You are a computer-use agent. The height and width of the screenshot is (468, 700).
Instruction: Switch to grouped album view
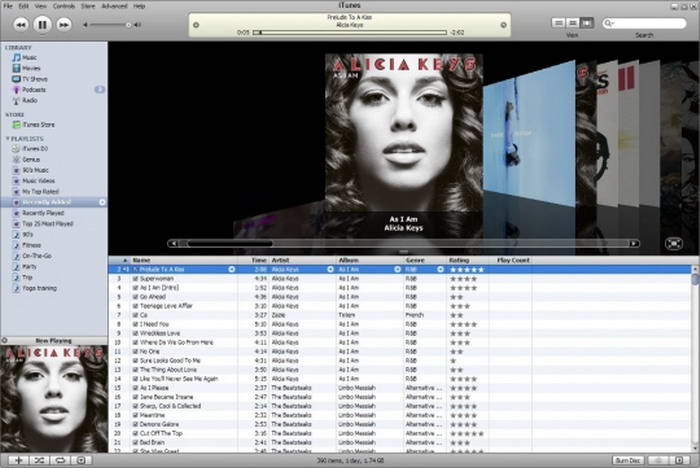pyautogui.click(x=573, y=23)
